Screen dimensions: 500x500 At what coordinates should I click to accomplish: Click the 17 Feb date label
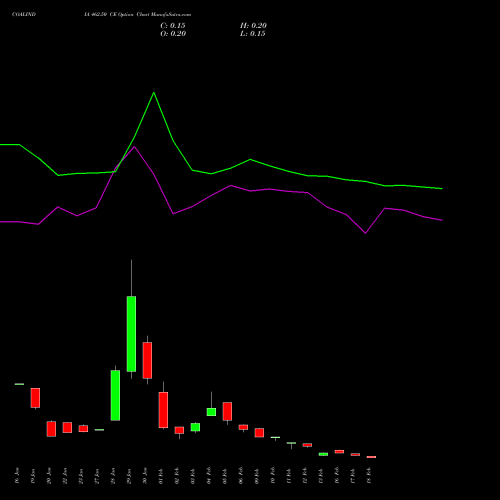pyautogui.click(x=353, y=476)
